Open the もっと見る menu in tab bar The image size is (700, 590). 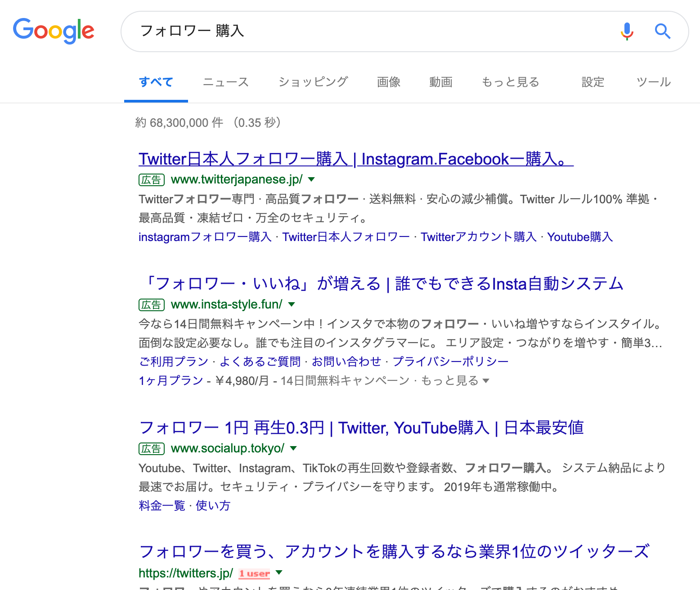tap(510, 82)
